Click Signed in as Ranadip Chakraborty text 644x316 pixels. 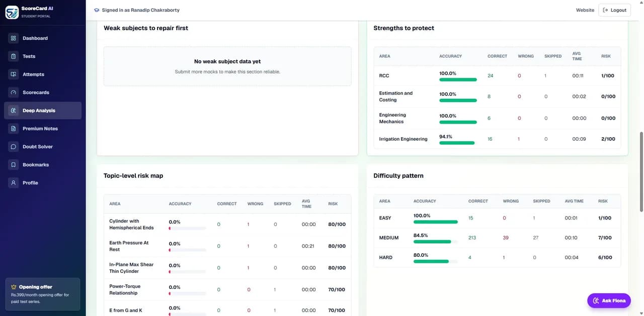point(140,10)
